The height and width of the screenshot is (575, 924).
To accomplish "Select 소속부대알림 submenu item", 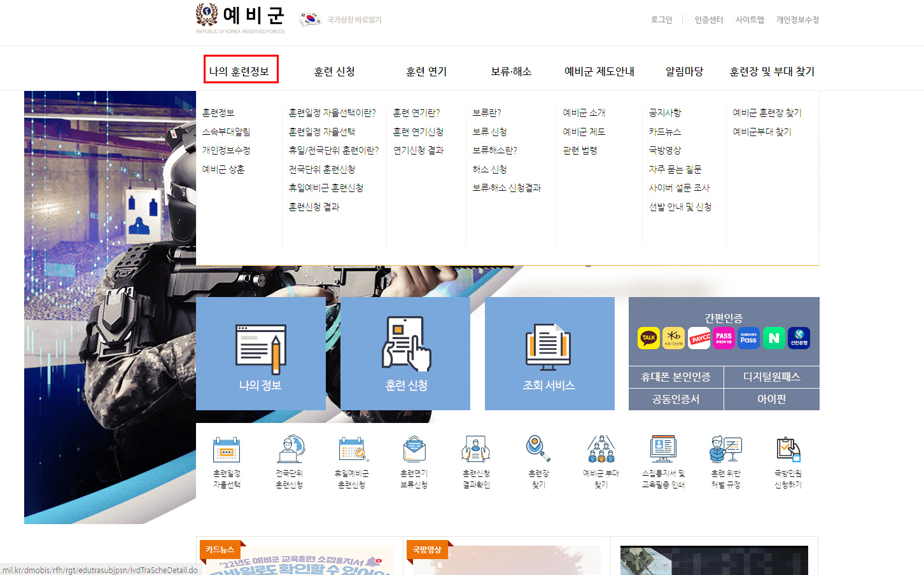I will [x=226, y=132].
